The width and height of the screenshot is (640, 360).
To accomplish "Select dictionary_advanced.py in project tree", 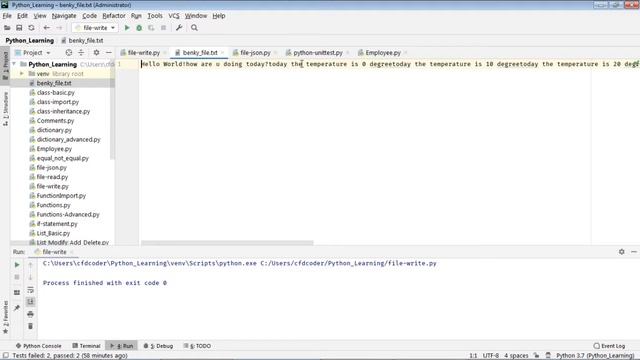I will click(68, 140).
